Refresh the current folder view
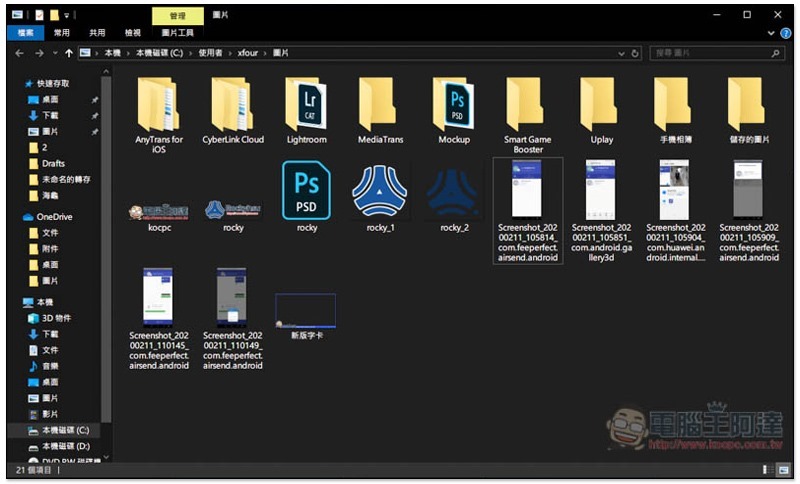Viewport: 800px width, 484px height. pyautogui.click(x=634, y=53)
